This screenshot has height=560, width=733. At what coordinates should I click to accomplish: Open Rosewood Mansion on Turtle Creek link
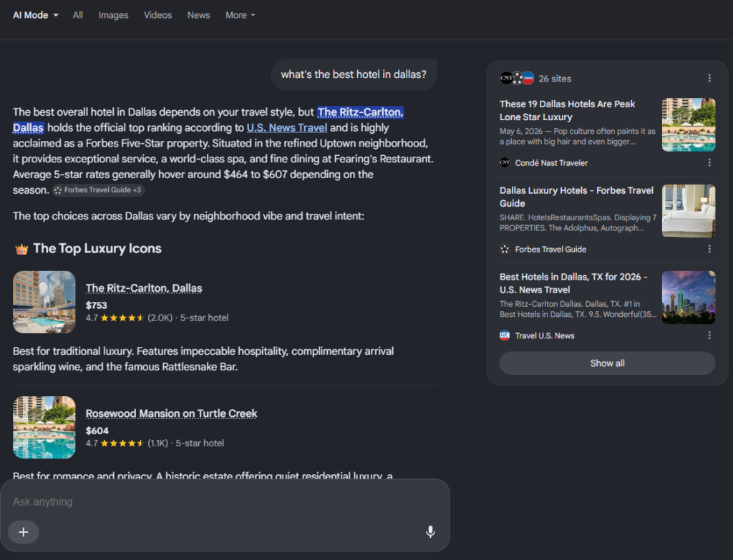point(171,413)
